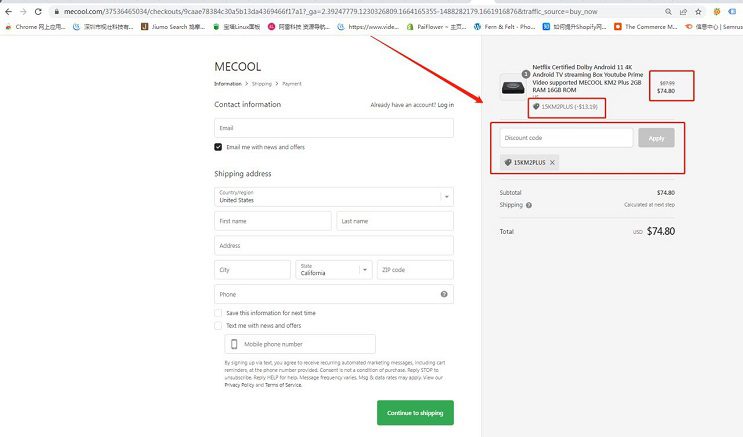
Task: Click the MECOOL store logo
Action: click(237, 67)
